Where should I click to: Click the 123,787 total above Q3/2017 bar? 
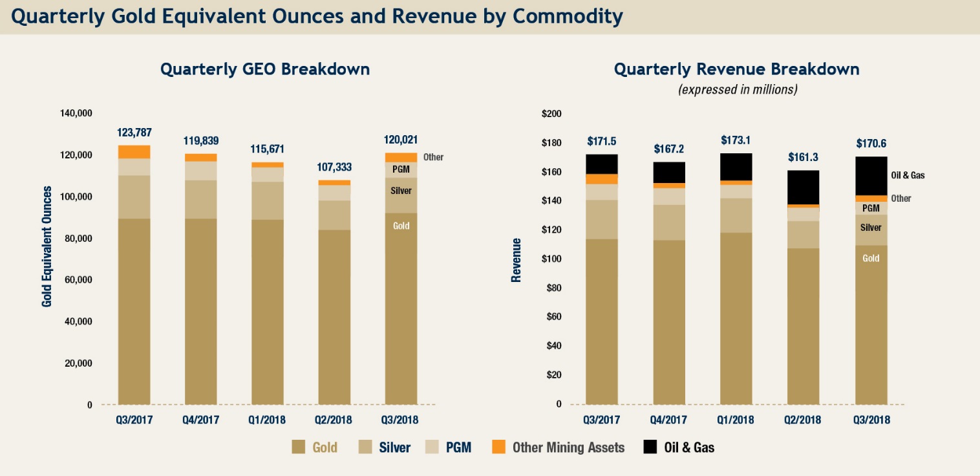click(134, 133)
